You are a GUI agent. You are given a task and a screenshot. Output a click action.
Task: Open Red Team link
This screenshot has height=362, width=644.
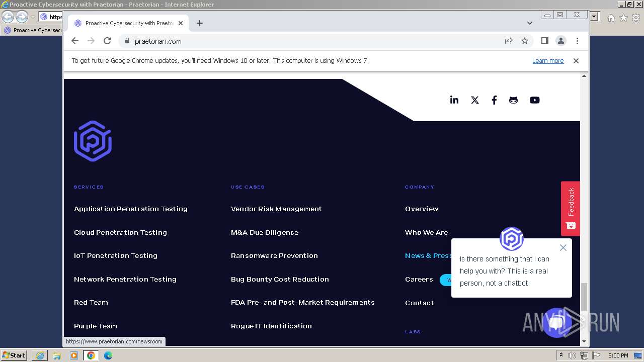91,302
